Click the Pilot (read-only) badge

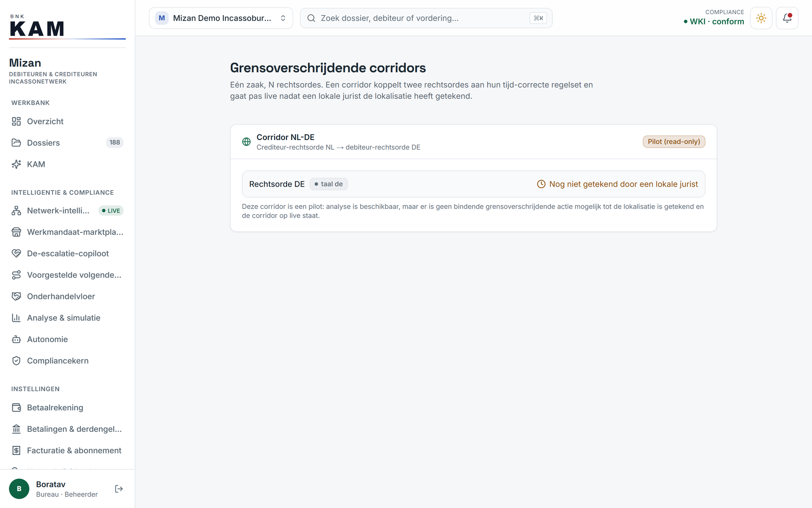674,142
